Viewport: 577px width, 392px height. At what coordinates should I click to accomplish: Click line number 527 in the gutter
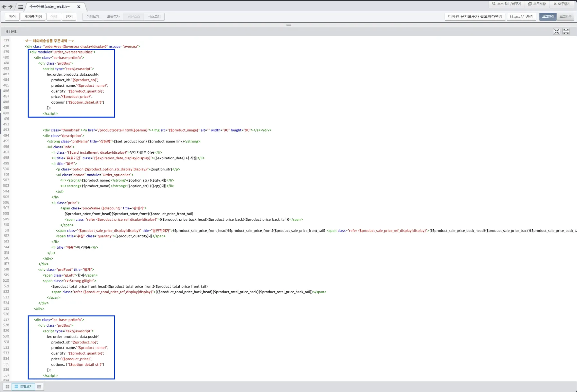[x=6, y=320]
